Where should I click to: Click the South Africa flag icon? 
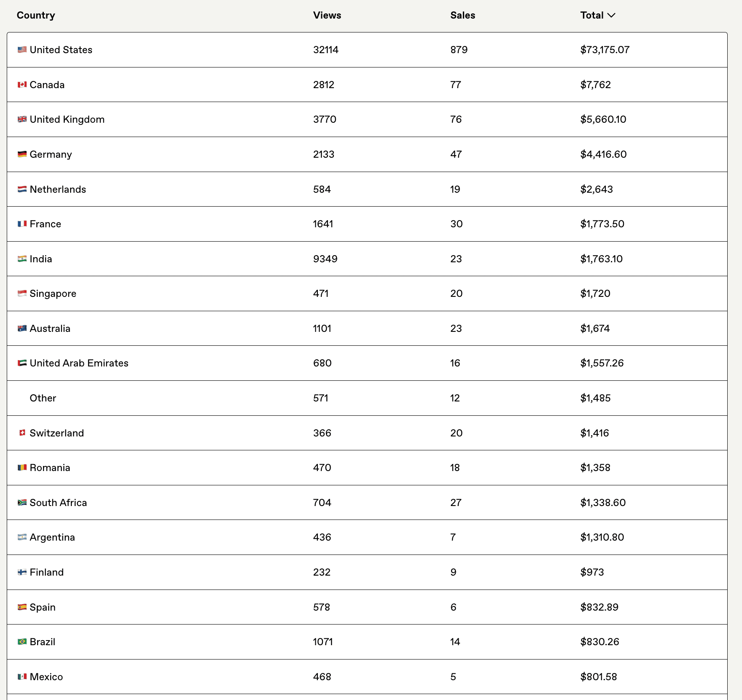[22, 503]
